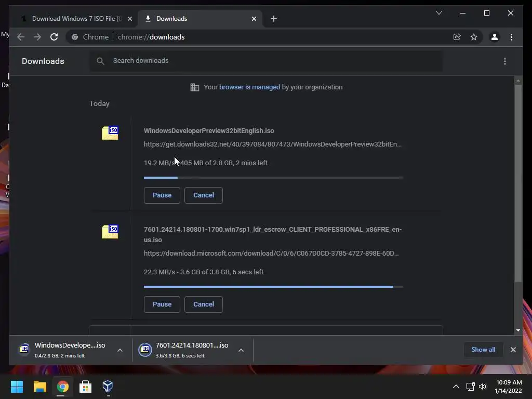Bookmark this page with star icon
Viewport: 532px width, 399px height.
coord(474,37)
